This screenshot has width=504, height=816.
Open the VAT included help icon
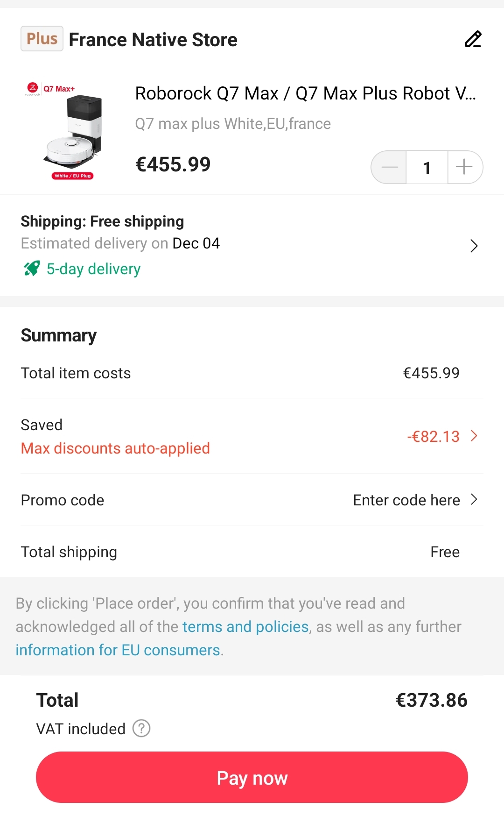141,728
